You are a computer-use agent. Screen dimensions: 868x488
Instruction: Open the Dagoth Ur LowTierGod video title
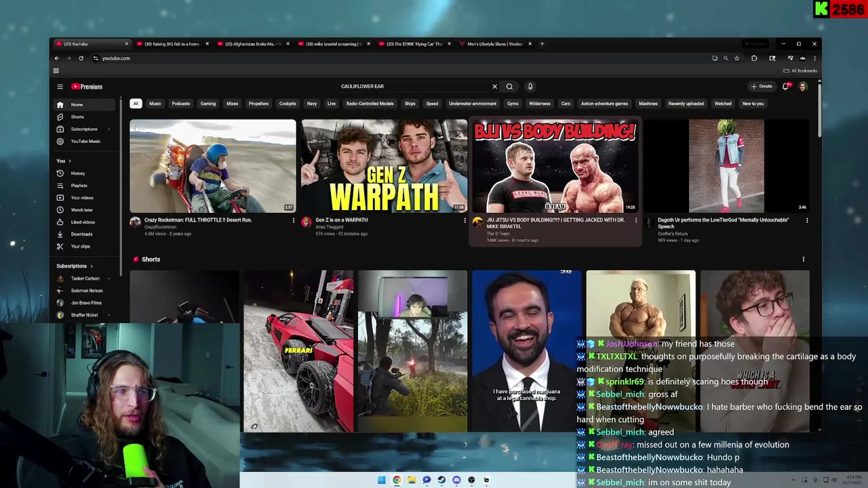pyautogui.click(x=723, y=223)
